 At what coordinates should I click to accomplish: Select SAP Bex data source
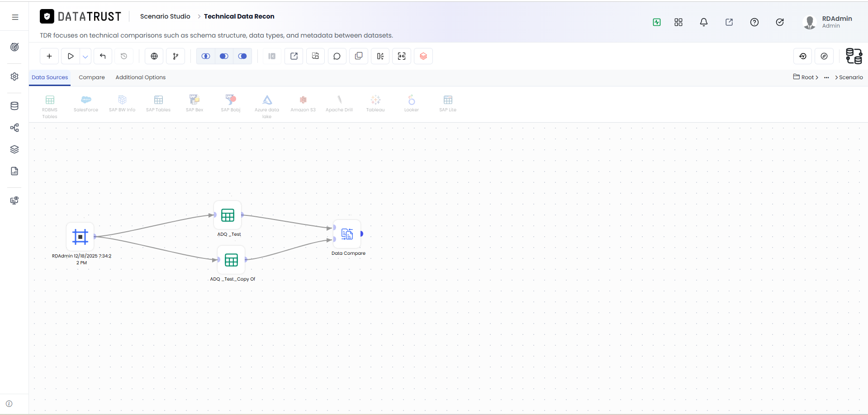click(x=194, y=104)
